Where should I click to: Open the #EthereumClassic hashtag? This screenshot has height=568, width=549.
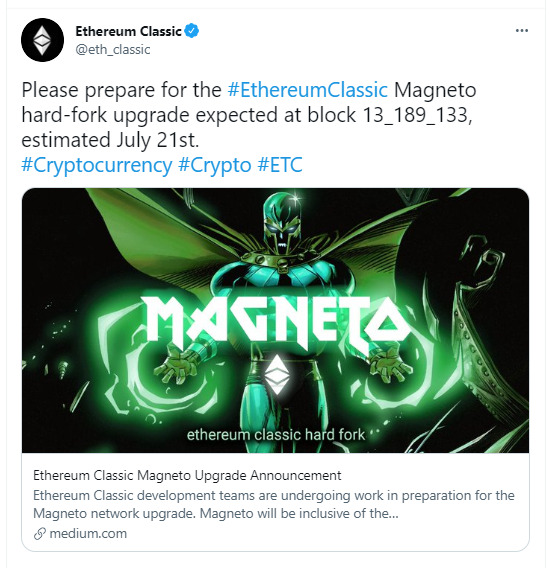307,90
